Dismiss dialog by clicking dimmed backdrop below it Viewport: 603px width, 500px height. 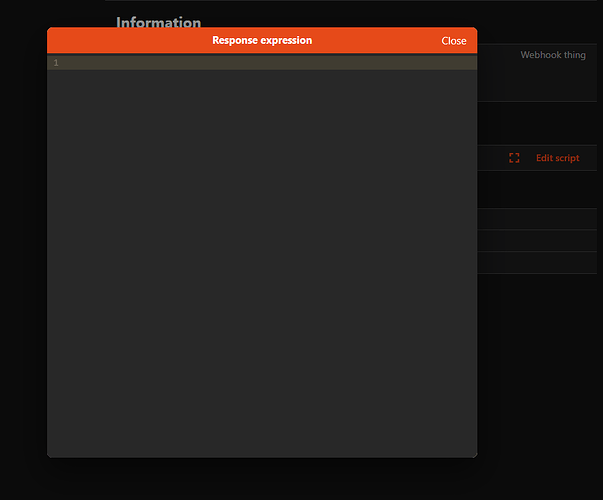coord(262,479)
